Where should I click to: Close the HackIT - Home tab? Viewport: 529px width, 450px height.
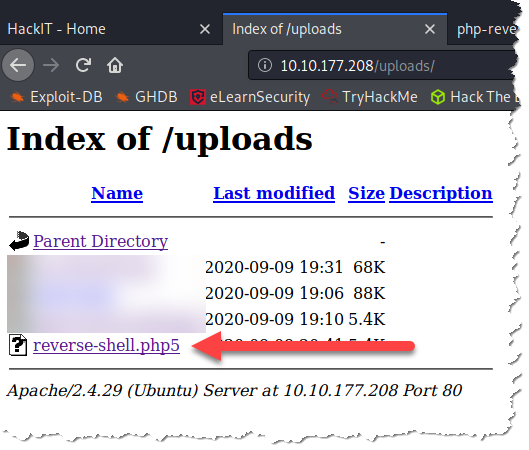pos(205,29)
